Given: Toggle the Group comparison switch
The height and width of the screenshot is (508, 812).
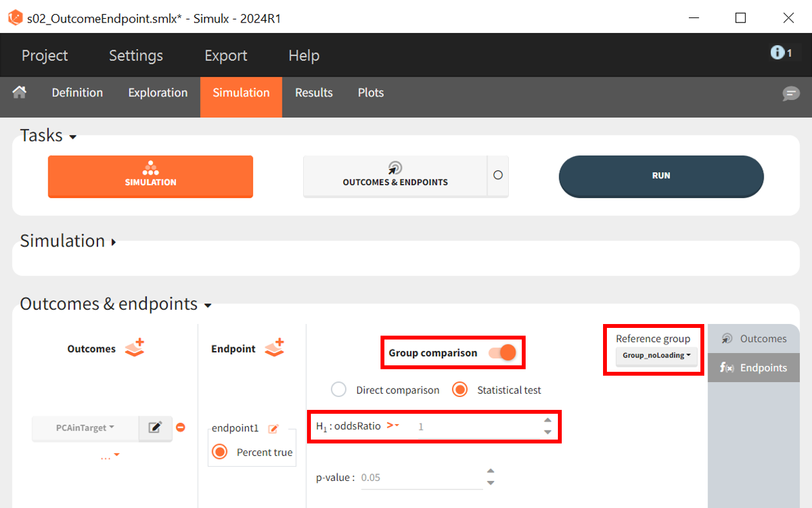Looking at the screenshot, I should point(502,353).
